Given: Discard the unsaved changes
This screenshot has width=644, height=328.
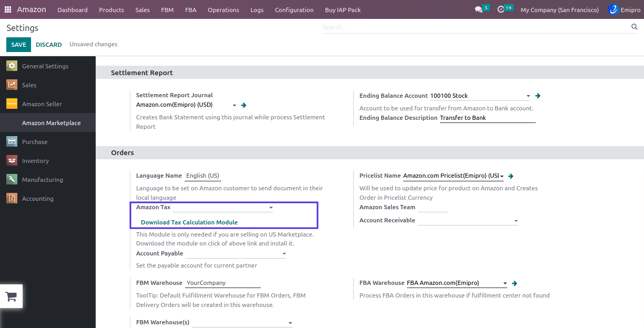Looking at the screenshot, I should (49, 45).
